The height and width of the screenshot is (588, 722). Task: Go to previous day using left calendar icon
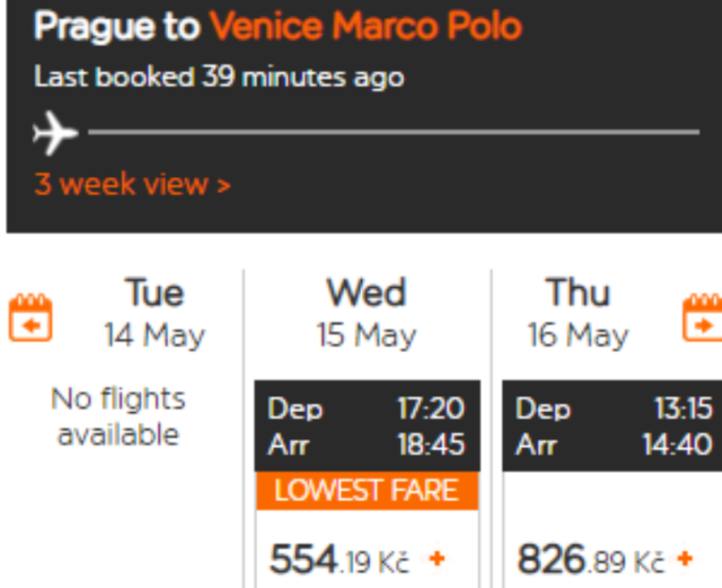pyautogui.click(x=31, y=318)
